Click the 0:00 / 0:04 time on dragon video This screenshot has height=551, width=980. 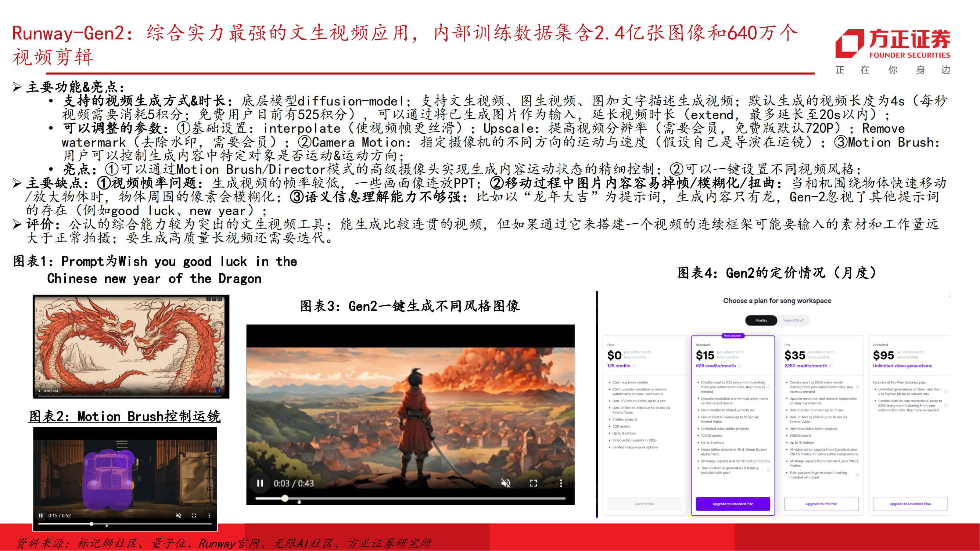click(51, 391)
